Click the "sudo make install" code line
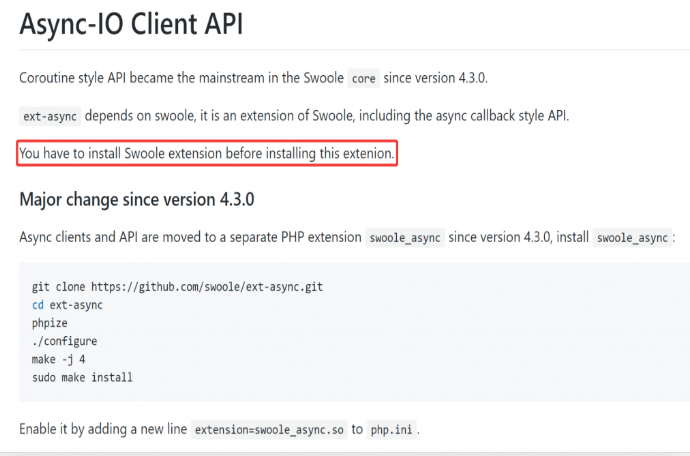The width and height of the screenshot is (690, 456). tap(82, 378)
